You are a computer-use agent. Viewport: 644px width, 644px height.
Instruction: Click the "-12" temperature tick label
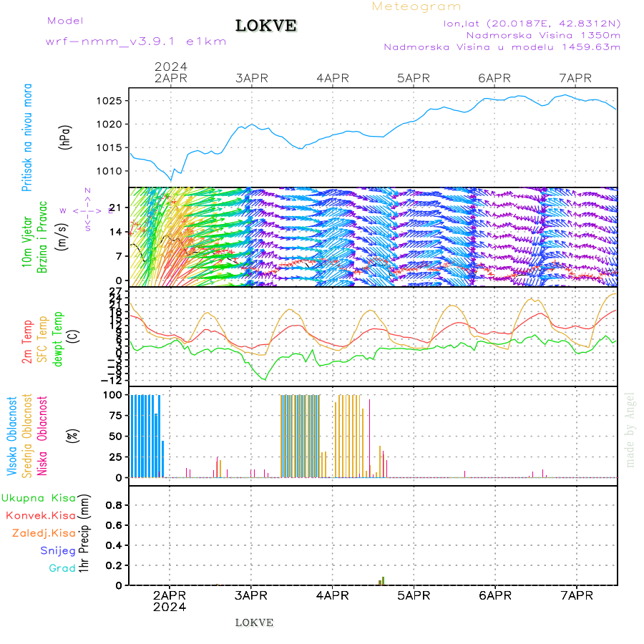point(112,381)
